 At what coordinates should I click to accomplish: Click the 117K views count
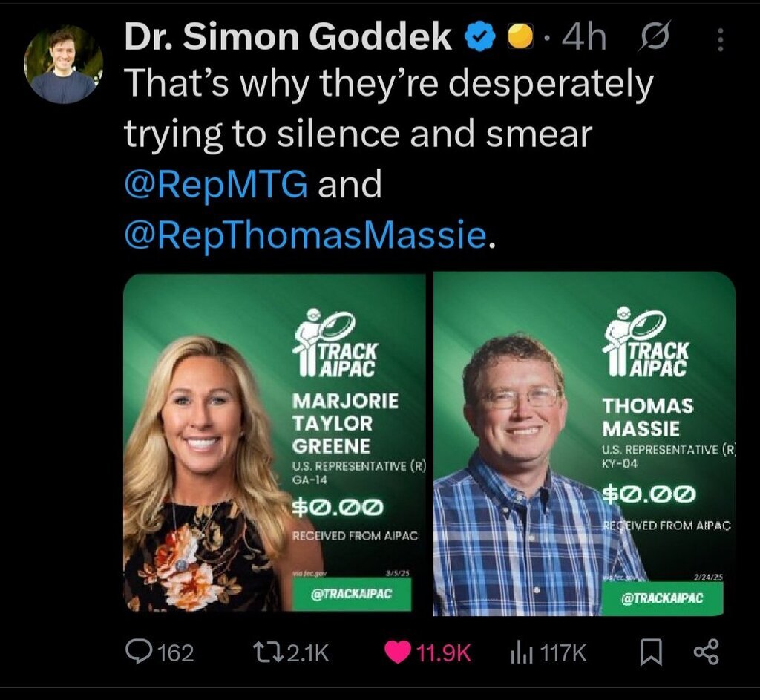tap(563, 653)
